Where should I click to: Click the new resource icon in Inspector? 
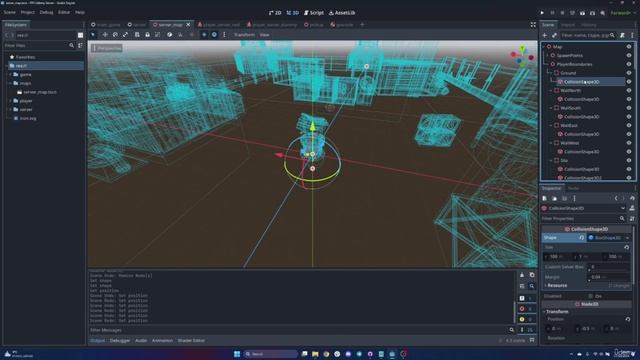544,198
